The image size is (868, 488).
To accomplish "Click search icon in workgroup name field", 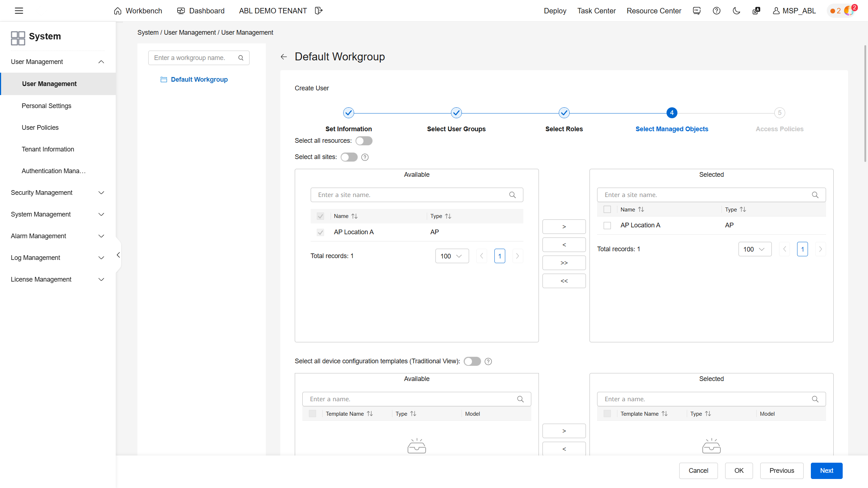I will click(x=241, y=58).
